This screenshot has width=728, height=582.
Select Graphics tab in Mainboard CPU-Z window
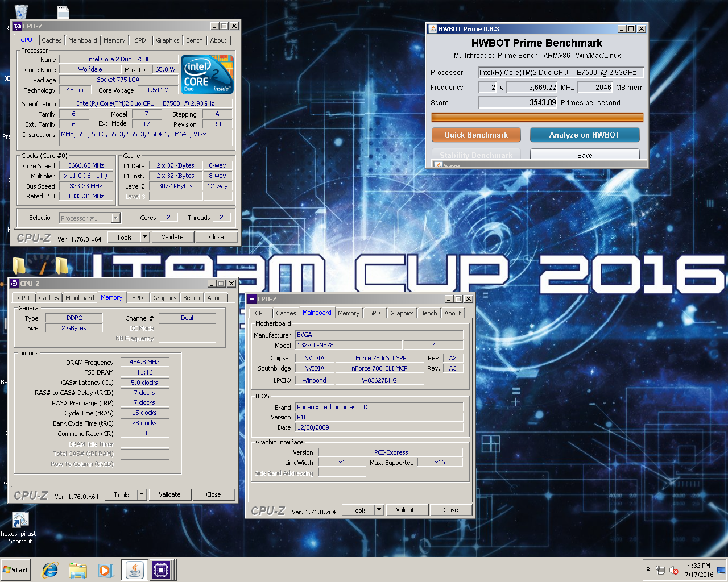(402, 313)
